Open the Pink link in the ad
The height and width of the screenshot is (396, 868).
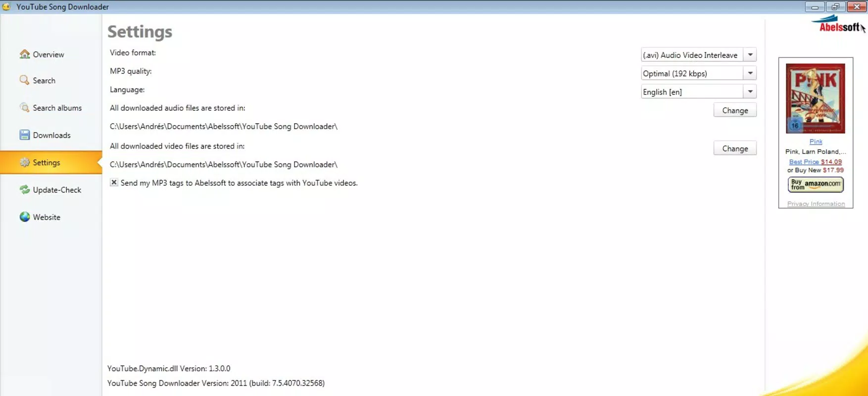click(x=816, y=142)
